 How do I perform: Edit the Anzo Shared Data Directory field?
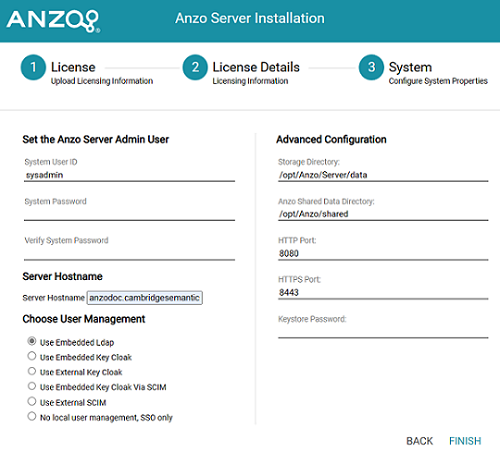(x=383, y=214)
